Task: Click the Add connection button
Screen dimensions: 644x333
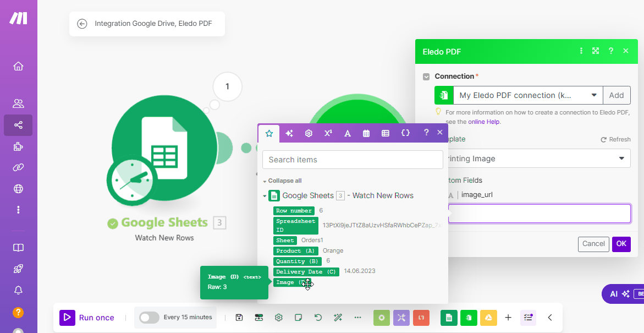Action: (617, 95)
